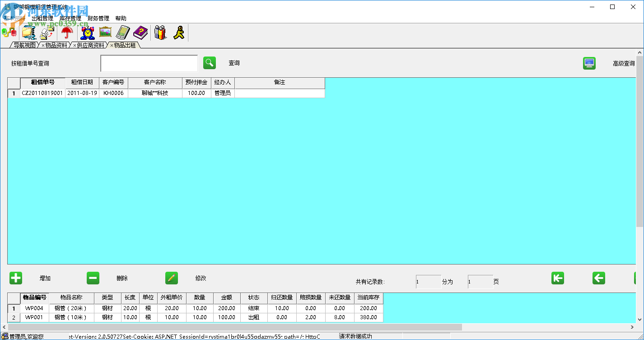Click the stacked documents toolbar icon
Screen dimensions: 644x340
coord(47,33)
